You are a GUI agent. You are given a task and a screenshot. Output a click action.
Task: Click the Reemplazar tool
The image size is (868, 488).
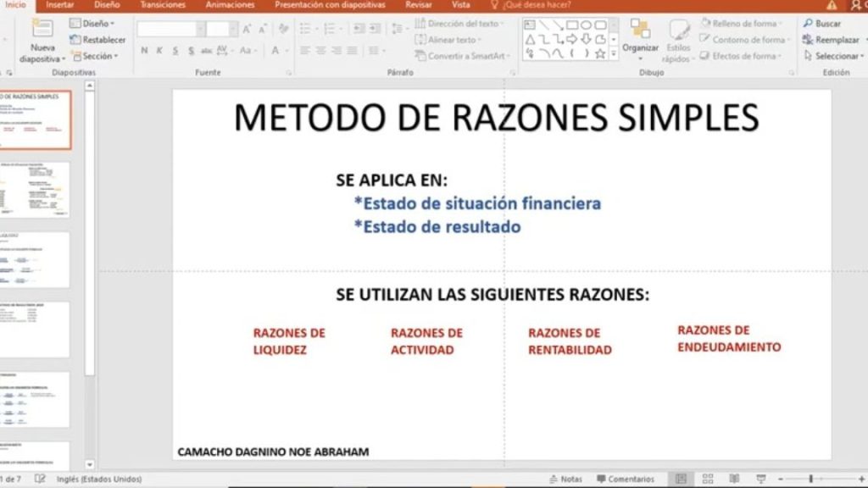click(831, 40)
